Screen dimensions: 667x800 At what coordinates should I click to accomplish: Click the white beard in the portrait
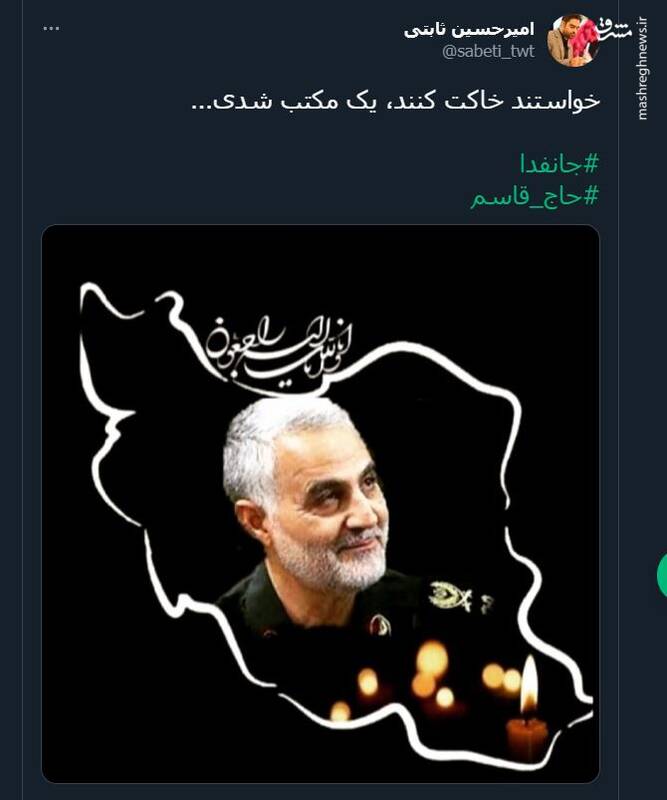pyautogui.click(x=332, y=561)
